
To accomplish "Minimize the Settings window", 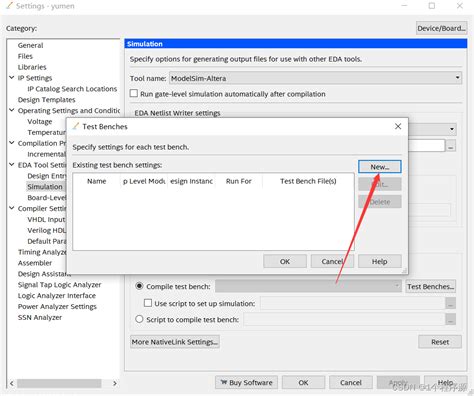I will (x=404, y=6).
